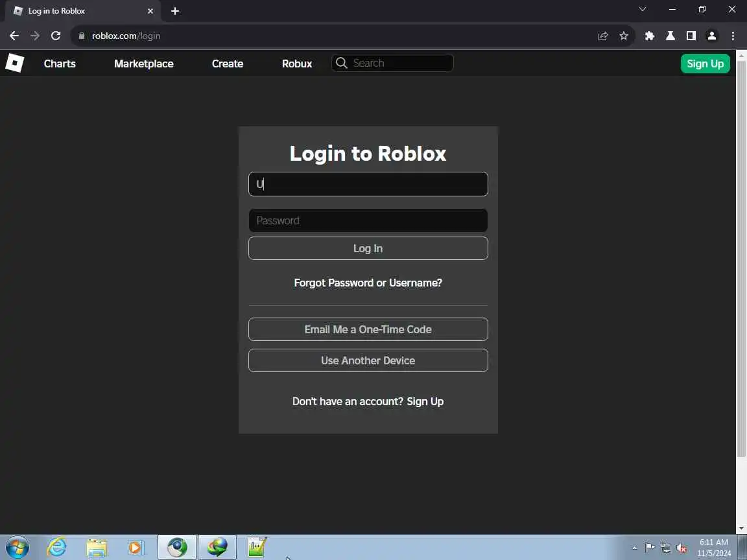Click the page vertical scrollbar
This screenshot has width=747, height=560.
click(x=741, y=259)
